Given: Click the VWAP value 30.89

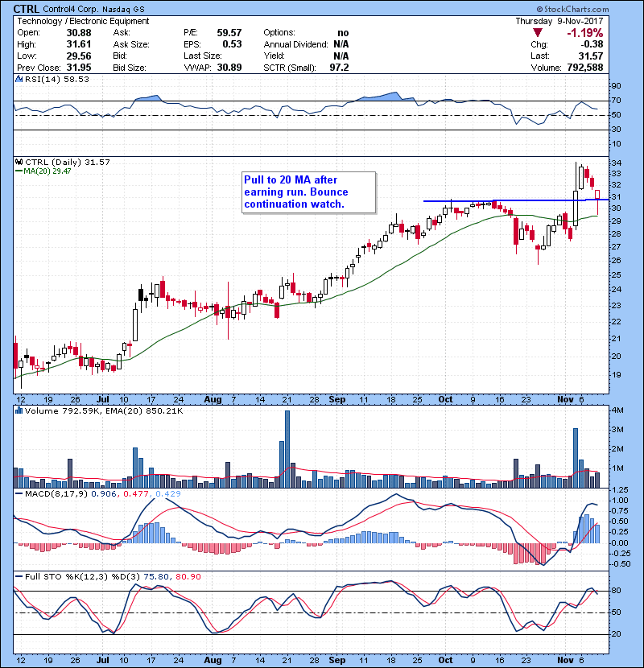Looking at the screenshot, I should tap(229, 68).
